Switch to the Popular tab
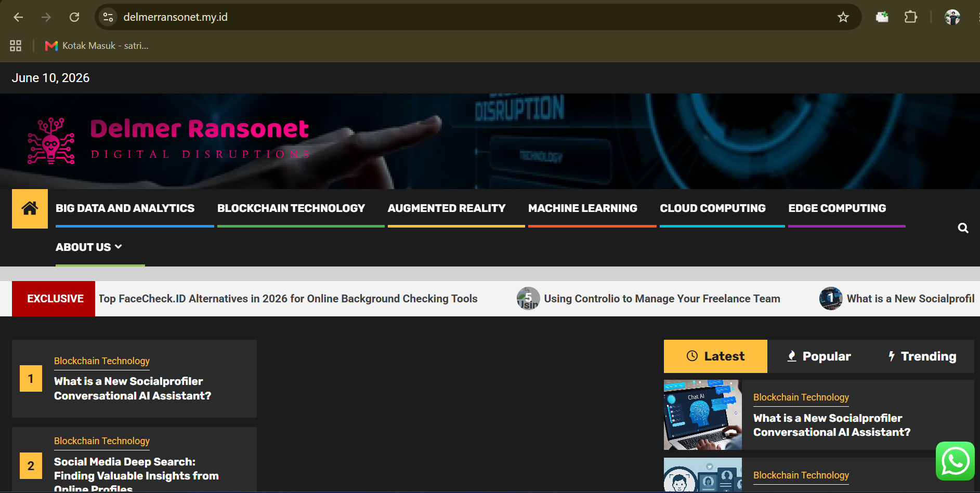 pyautogui.click(x=819, y=356)
